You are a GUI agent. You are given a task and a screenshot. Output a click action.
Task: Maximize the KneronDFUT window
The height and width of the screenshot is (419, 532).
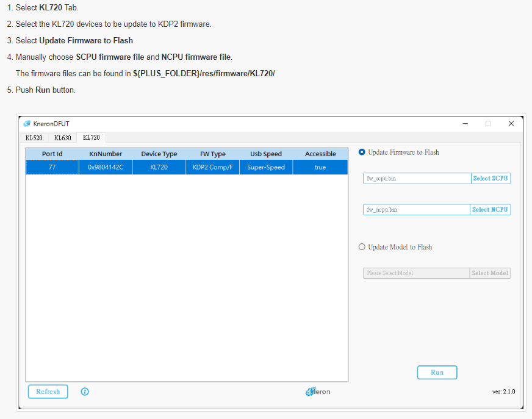(488, 123)
